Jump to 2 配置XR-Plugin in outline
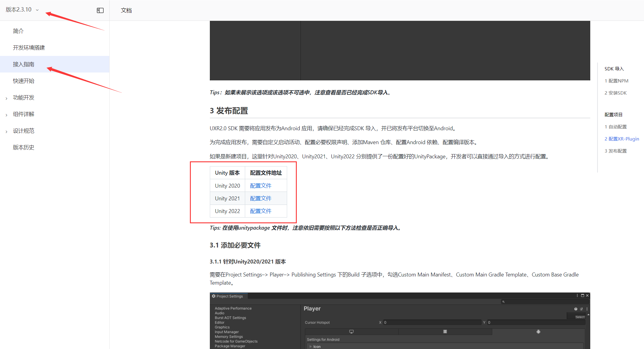644x349 pixels. pyautogui.click(x=621, y=139)
